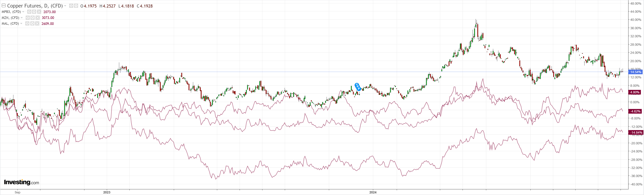Open MZN series settings gear
This screenshot has height=195, width=644.
(32, 18)
